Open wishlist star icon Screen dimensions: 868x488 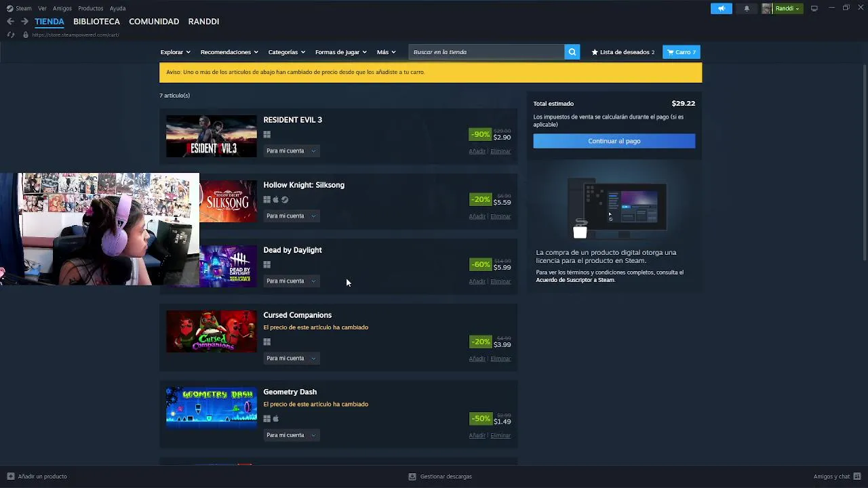click(595, 52)
